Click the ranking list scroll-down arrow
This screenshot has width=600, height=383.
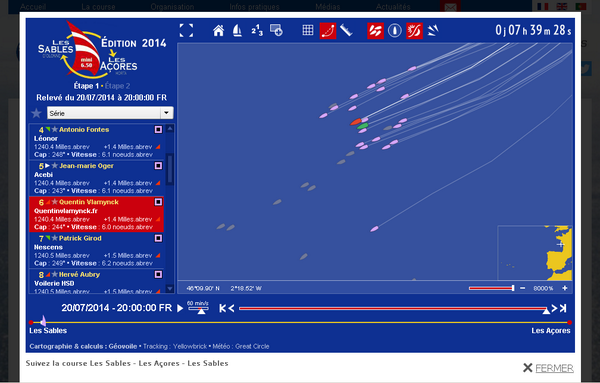(x=170, y=288)
